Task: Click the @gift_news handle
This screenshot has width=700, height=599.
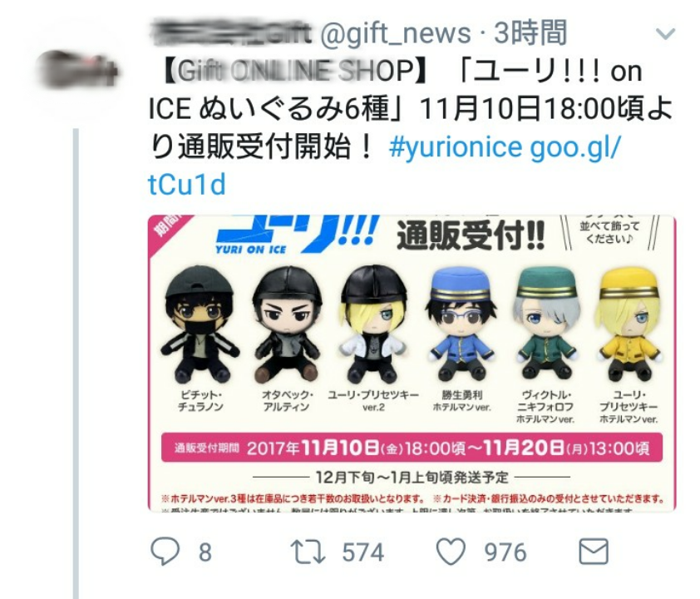Action: [396, 34]
